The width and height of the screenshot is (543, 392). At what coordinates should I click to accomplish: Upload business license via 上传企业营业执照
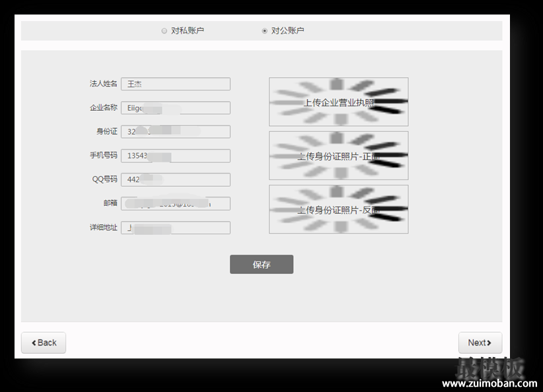click(x=339, y=102)
